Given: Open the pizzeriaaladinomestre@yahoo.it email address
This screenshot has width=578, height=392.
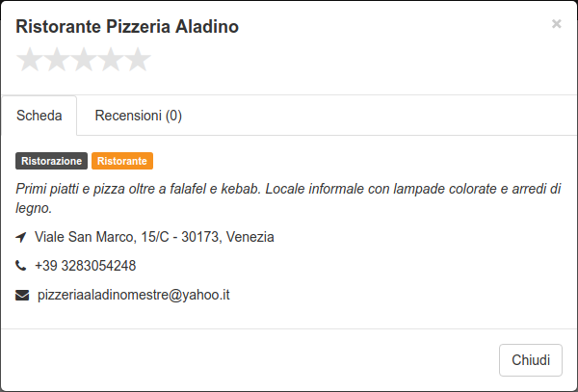Looking at the screenshot, I should (134, 295).
